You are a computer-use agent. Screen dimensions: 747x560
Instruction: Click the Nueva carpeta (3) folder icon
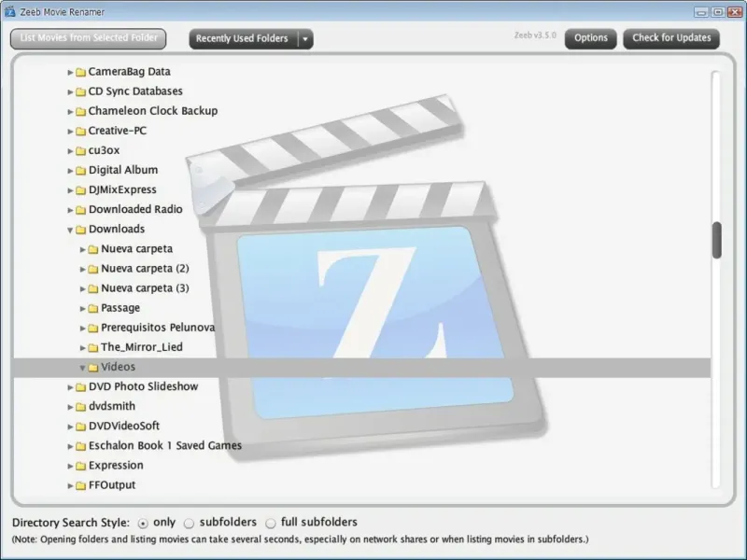click(92, 288)
